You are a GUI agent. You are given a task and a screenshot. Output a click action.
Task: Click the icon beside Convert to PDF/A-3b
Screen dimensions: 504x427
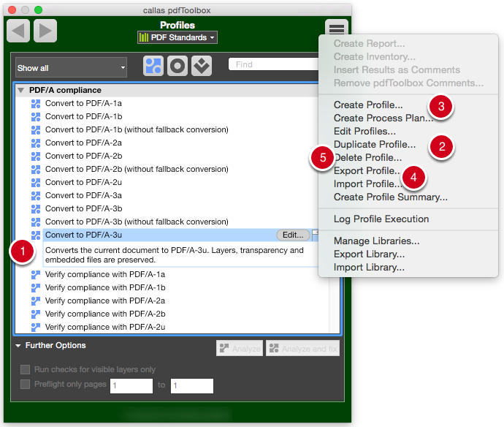pos(36,209)
